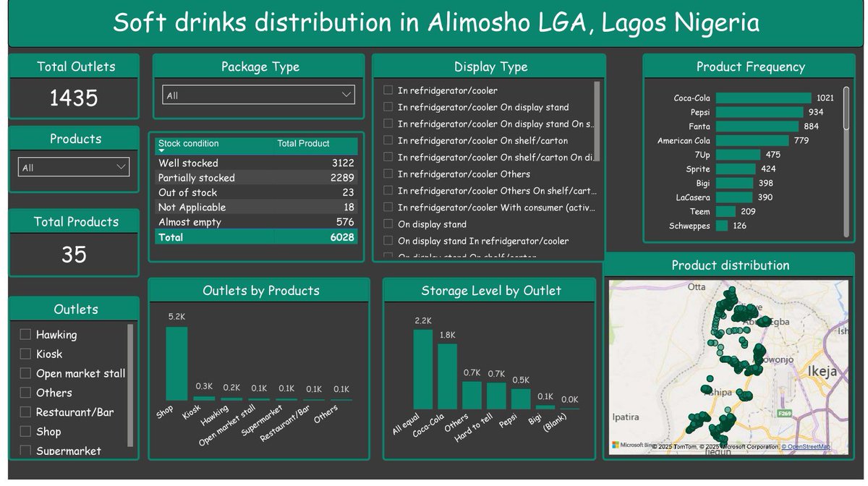Click the Product distribution map title
868x486 pixels.
pos(731,265)
